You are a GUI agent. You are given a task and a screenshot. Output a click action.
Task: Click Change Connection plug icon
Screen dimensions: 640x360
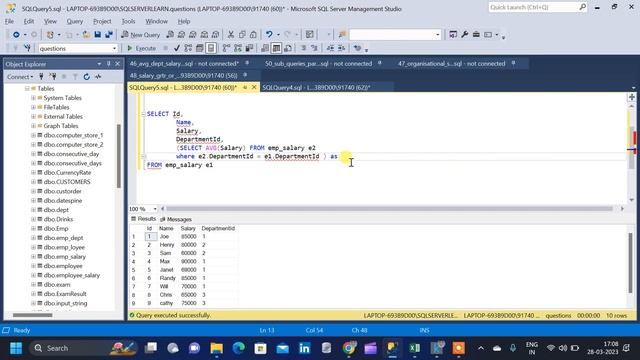point(27,48)
